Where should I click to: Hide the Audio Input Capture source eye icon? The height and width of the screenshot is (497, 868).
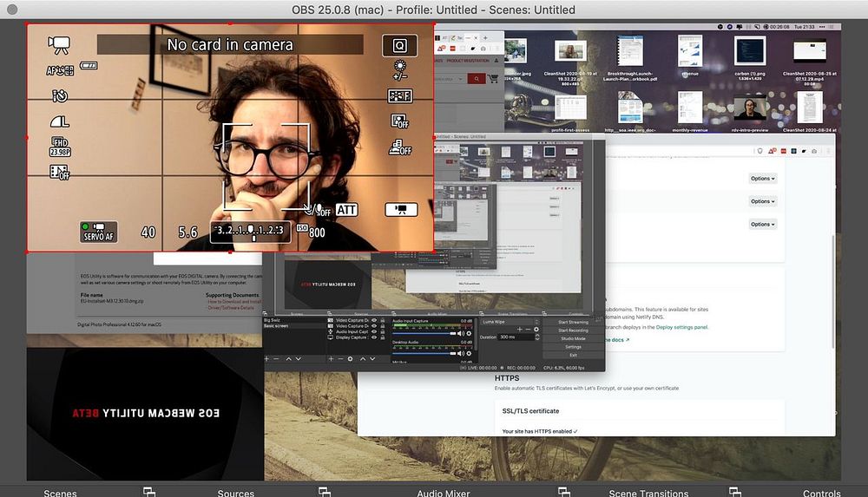[374, 331]
